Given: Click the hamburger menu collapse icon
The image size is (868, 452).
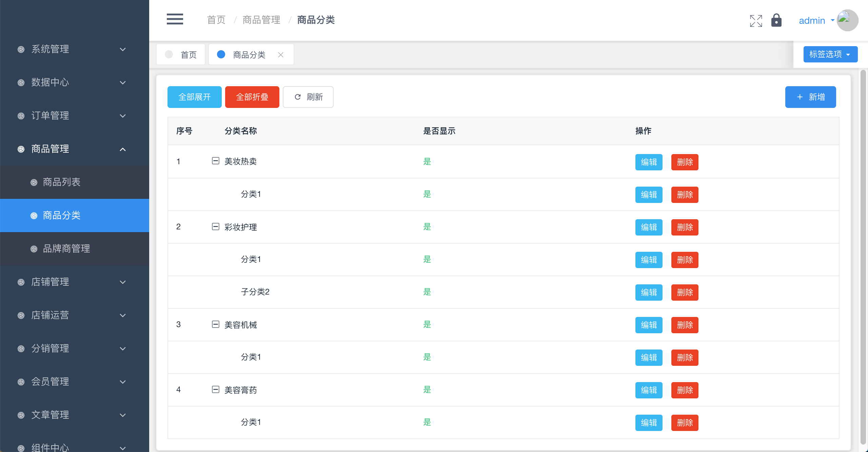Looking at the screenshot, I should pyautogui.click(x=175, y=19).
